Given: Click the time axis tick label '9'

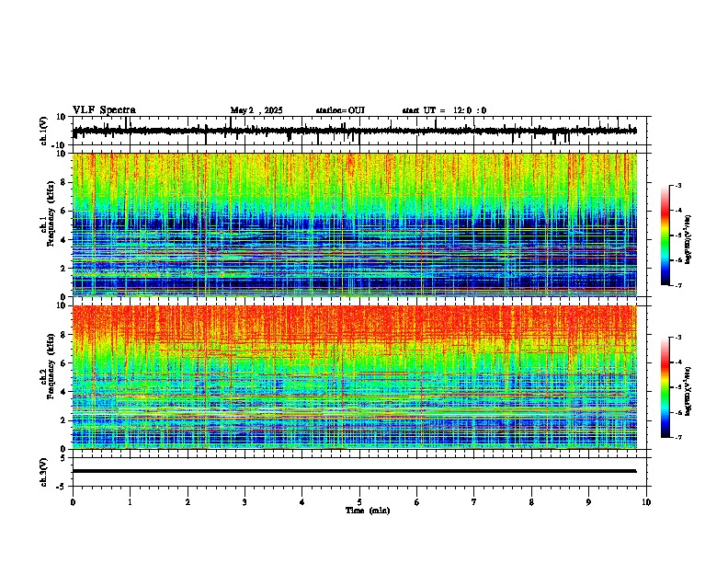Looking at the screenshot, I should click(588, 501).
